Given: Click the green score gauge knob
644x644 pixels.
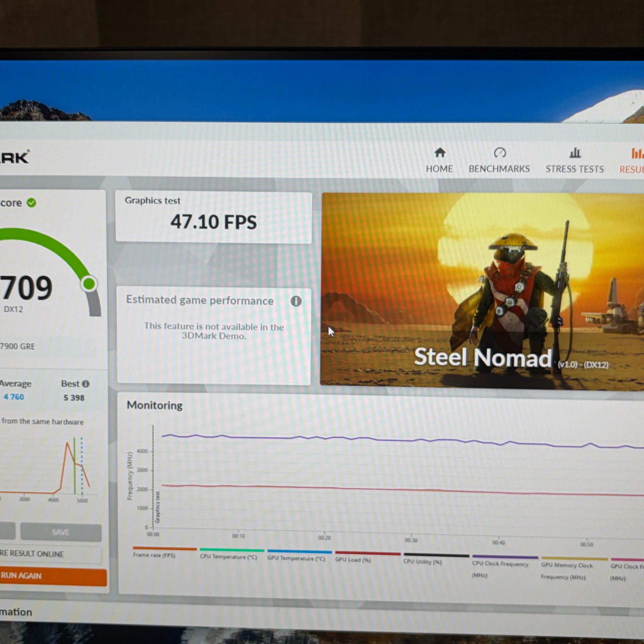Looking at the screenshot, I should point(89,284).
